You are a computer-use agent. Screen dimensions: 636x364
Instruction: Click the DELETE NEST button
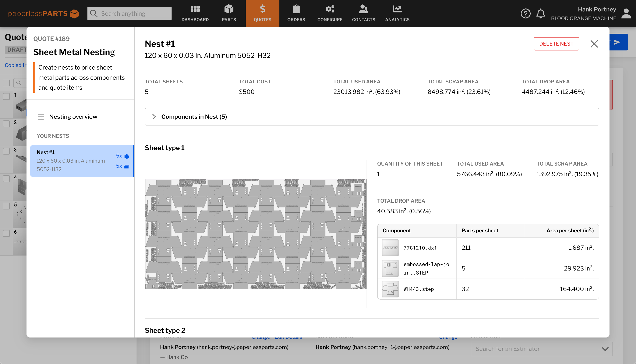556,43
